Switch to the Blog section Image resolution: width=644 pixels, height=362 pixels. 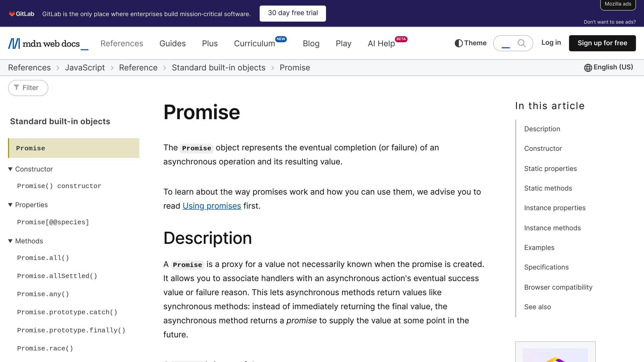tap(311, 43)
